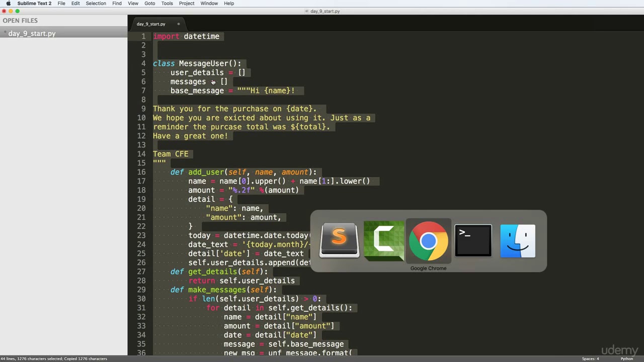Click 'Have a great one!' text line

coord(190,136)
